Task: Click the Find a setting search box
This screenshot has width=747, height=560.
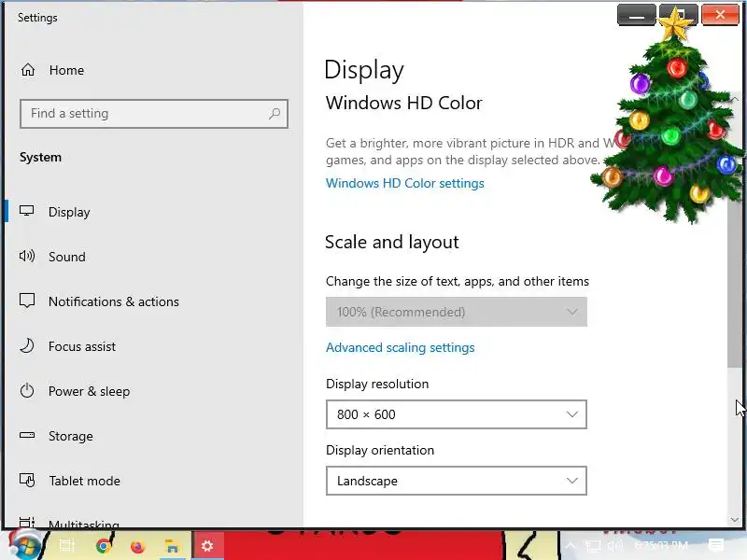Action: 154,113
